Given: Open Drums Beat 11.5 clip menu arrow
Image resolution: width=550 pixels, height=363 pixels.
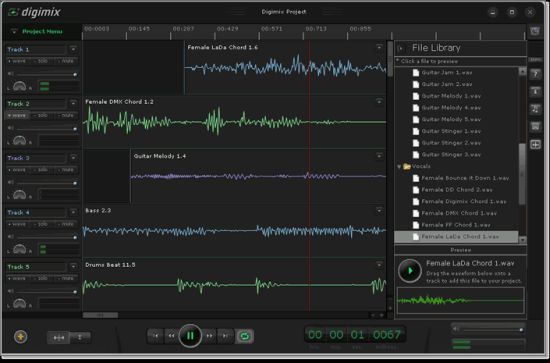Looking at the screenshot, I should (x=379, y=264).
